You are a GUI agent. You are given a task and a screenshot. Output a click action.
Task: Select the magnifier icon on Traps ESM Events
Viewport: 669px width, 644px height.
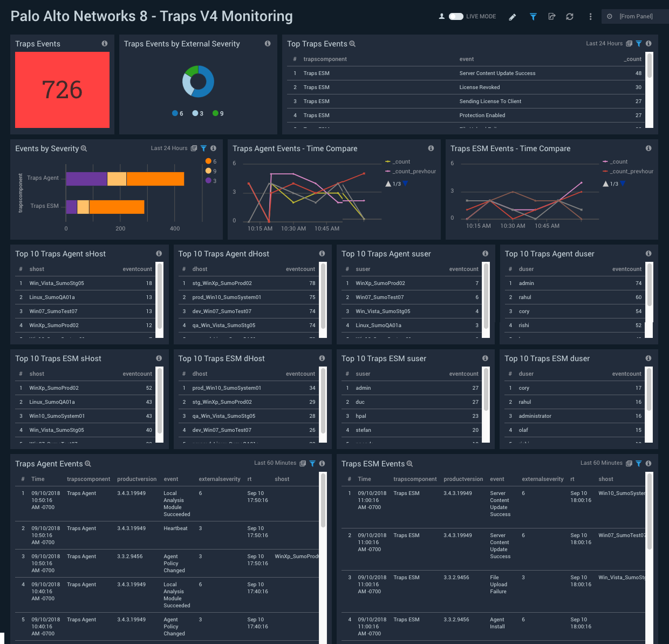pyautogui.click(x=409, y=464)
